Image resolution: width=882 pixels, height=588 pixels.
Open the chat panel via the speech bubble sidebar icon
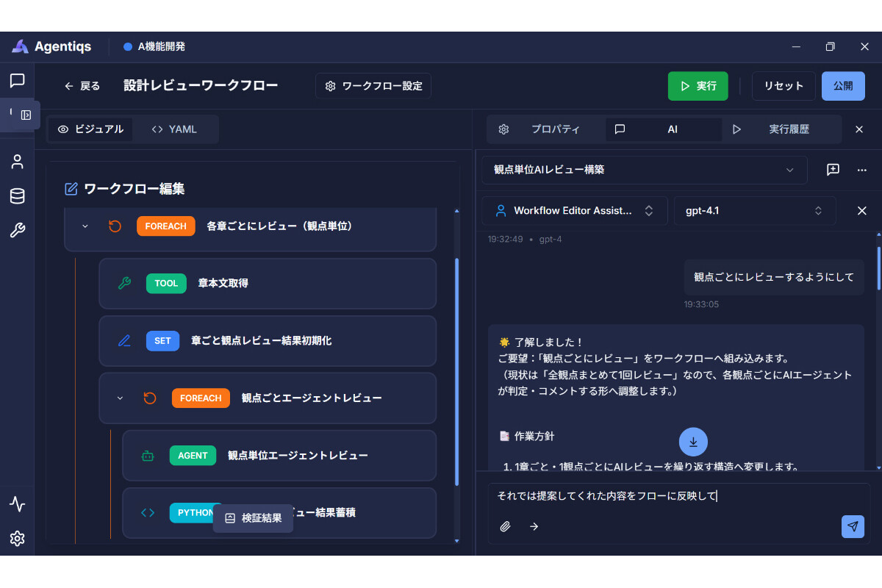point(17,81)
